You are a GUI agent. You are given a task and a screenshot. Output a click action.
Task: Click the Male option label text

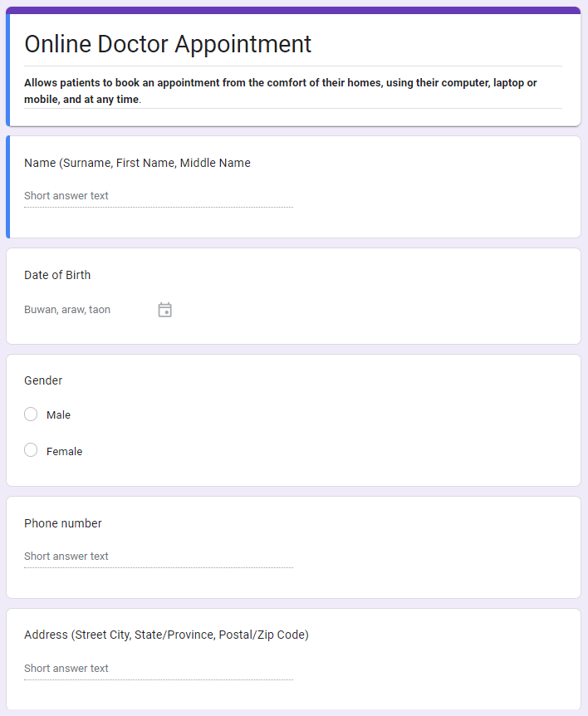click(58, 414)
